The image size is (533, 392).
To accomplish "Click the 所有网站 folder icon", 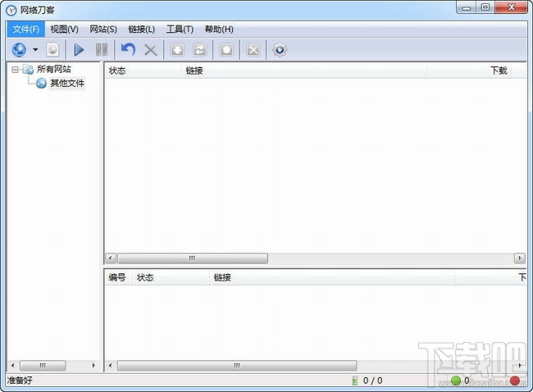I will pyautogui.click(x=28, y=70).
